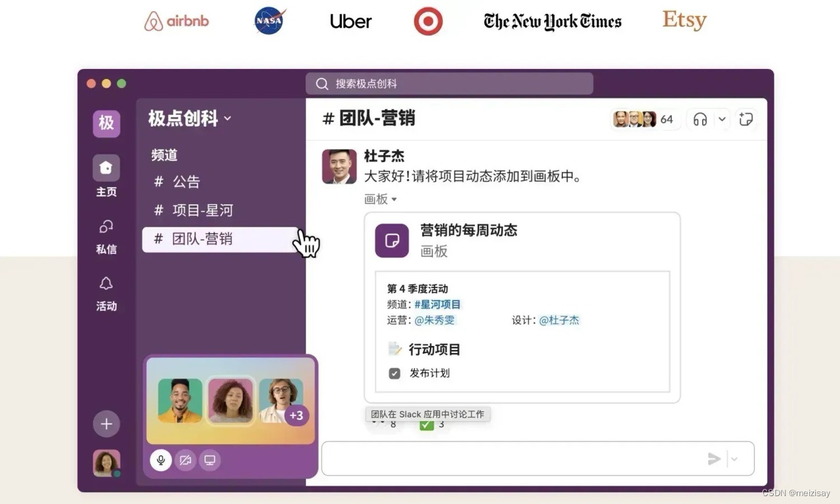Click the NASA logo
The height and width of the screenshot is (504, 840).
269,21
